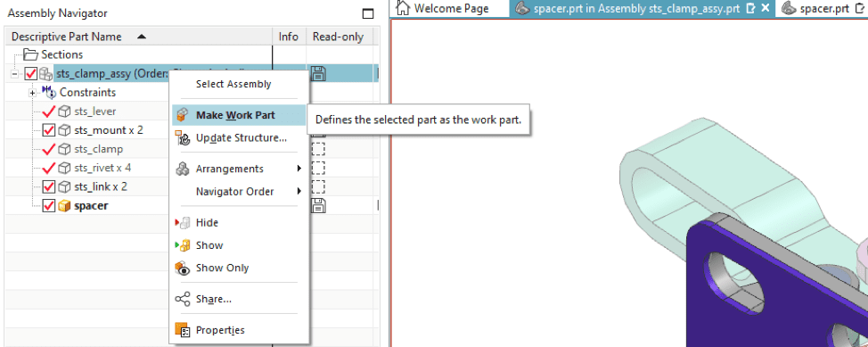
Task: Click the Read-only column header
Action: pos(339,37)
